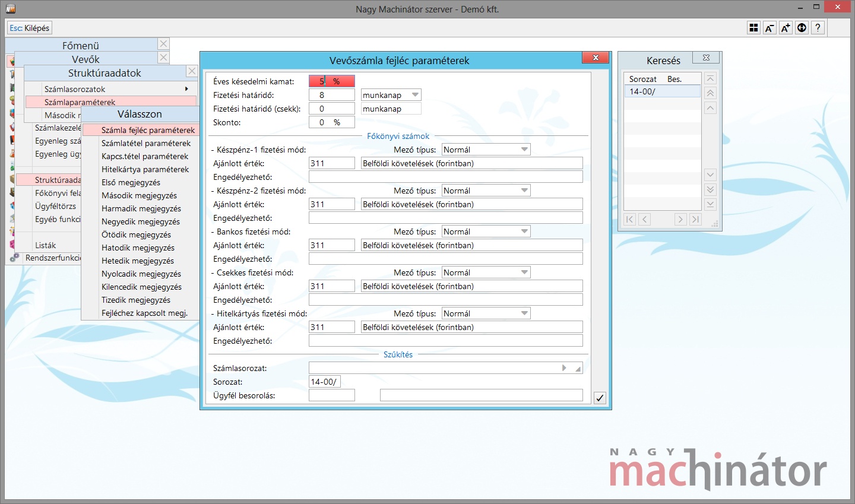Decrease font size with the A- icon
855x504 pixels.
769,28
